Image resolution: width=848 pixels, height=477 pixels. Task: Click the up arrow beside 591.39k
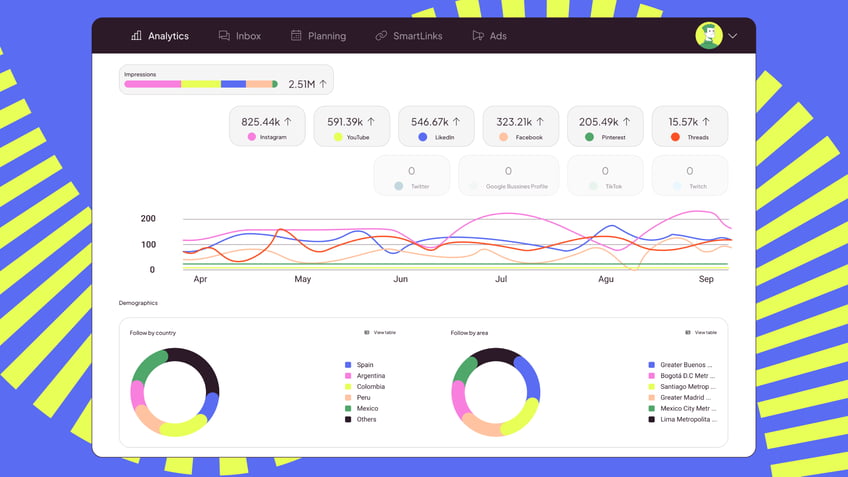tap(371, 122)
